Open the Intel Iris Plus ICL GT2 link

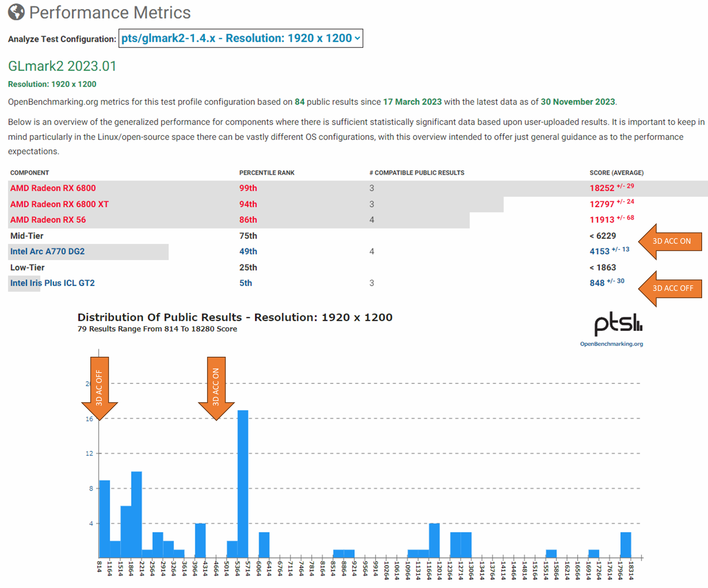pyautogui.click(x=52, y=283)
